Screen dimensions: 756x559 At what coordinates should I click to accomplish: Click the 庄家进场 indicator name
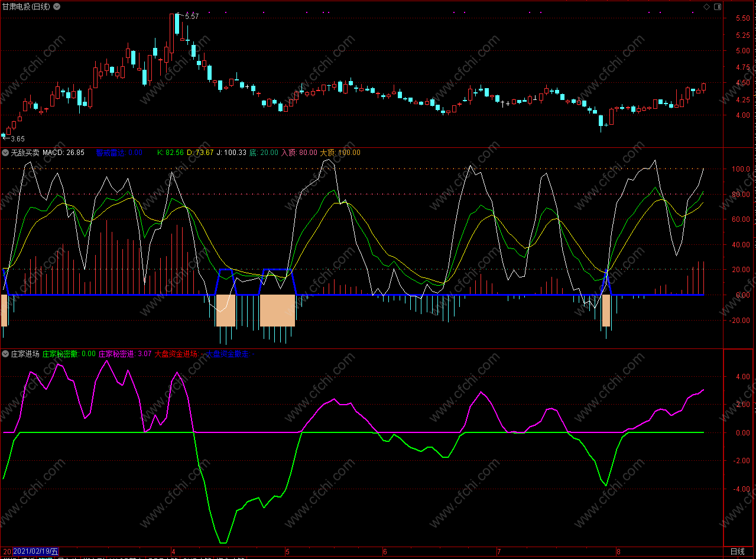(25, 354)
